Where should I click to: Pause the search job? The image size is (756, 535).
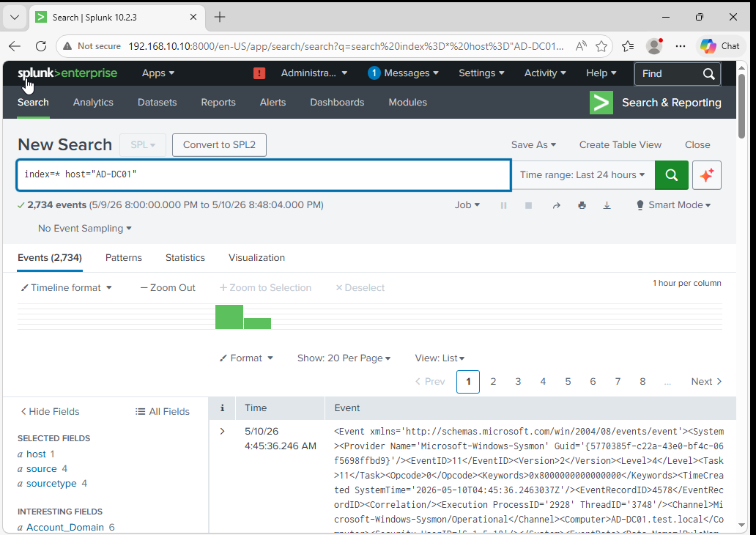(x=503, y=205)
